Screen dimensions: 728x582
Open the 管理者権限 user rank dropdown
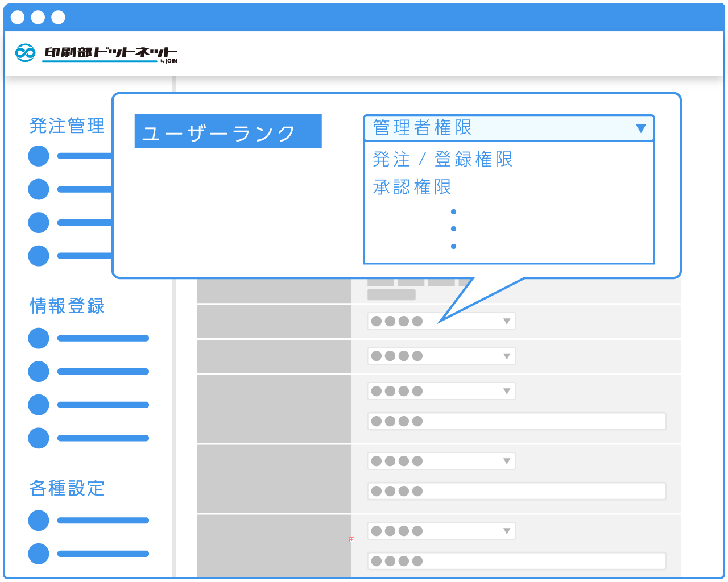pos(509,128)
